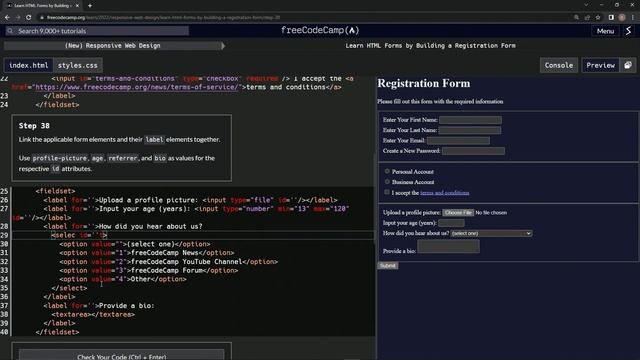Open the browser side panel icon
The image size is (640, 360).
tap(611, 18)
